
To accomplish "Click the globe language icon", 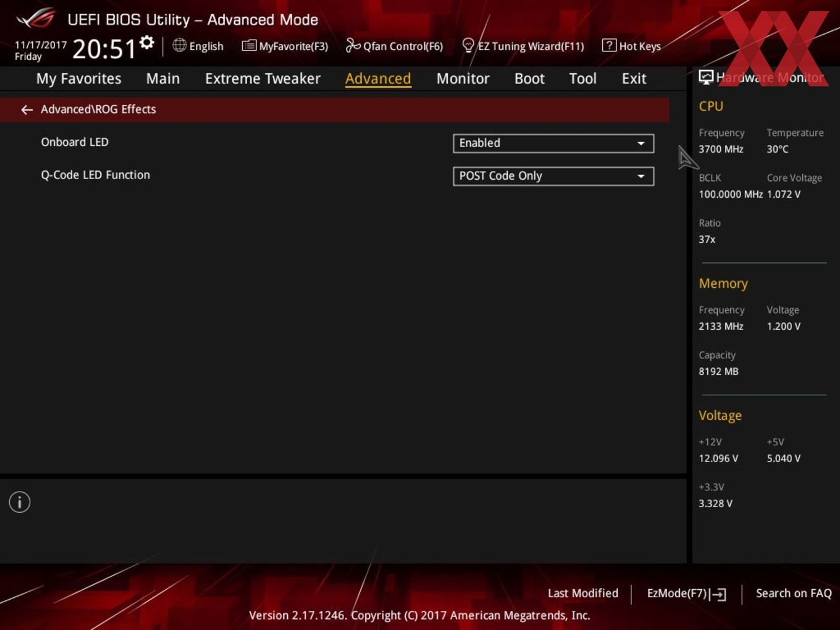I will pyautogui.click(x=179, y=45).
